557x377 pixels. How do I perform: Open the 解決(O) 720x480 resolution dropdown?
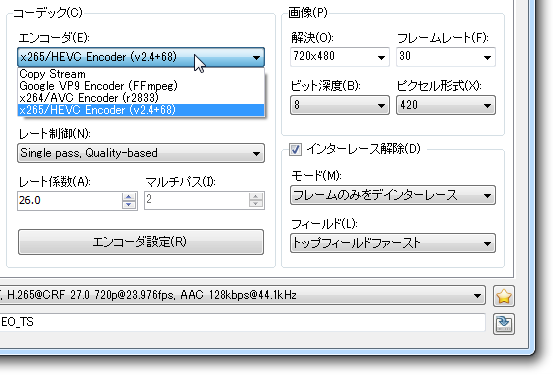tap(340, 57)
